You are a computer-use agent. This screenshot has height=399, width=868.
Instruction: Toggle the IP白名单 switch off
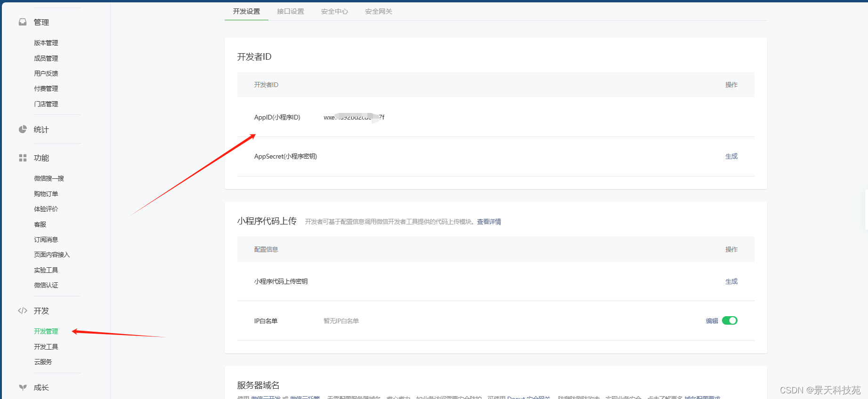click(730, 320)
